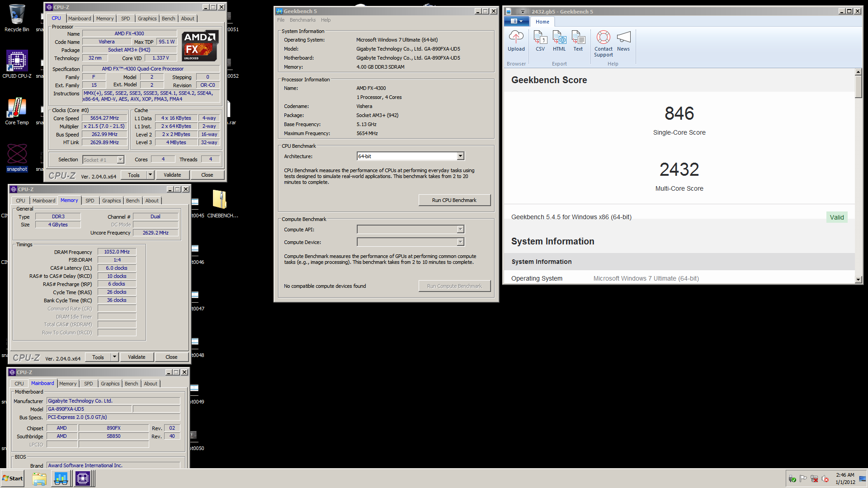Open Core Temp desktop shortcut

click(x=17, y=111)
